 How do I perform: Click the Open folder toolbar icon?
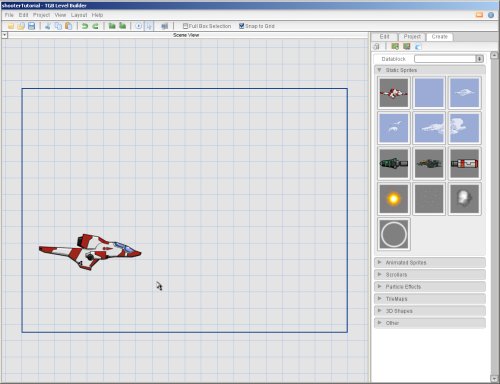21,26
